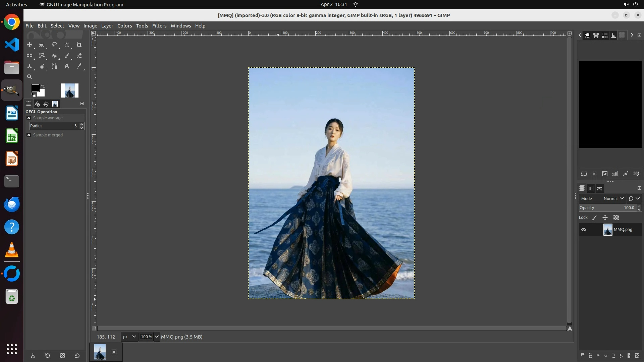
Task: Select the Eraser tool
Action: click(79, 56)
